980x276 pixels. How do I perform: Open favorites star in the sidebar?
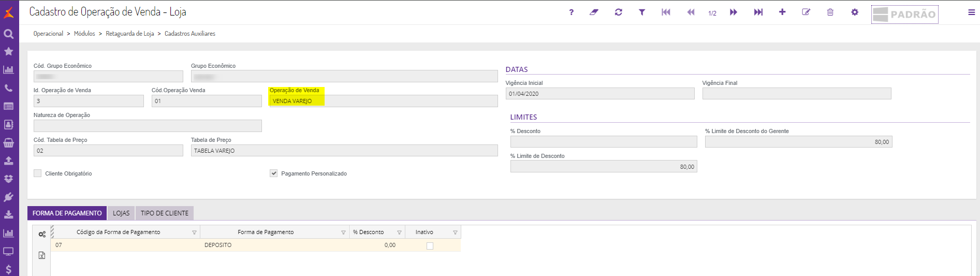(x=9, y=51)
